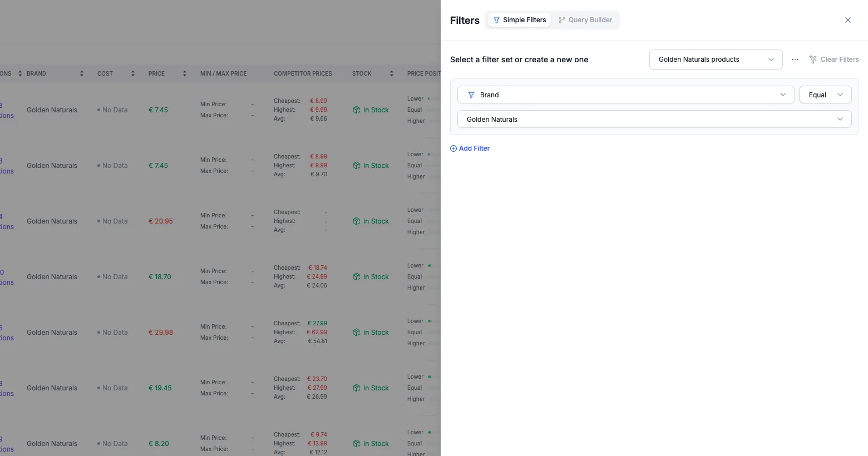Viewport: 868px width, 456px height.
Task: Sort by the Cost column arrows
Action: [x=133, y=73]
